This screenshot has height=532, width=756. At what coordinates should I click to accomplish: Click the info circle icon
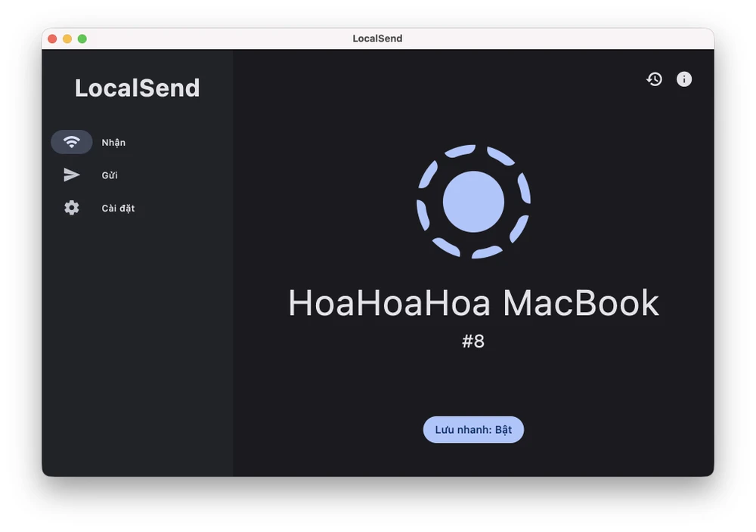(x=684, y=79)
